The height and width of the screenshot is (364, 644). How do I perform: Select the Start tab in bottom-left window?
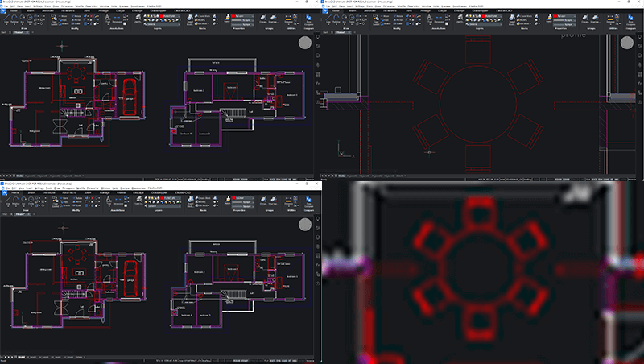click(x=5, y=214)
